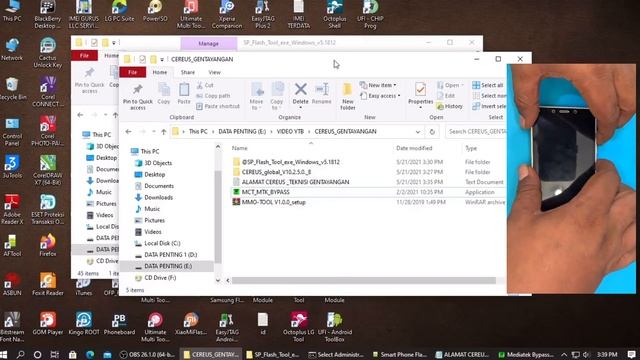The image size is (640, 360).
Task: Click the Delete icon in Organize group
Action: 300,89
